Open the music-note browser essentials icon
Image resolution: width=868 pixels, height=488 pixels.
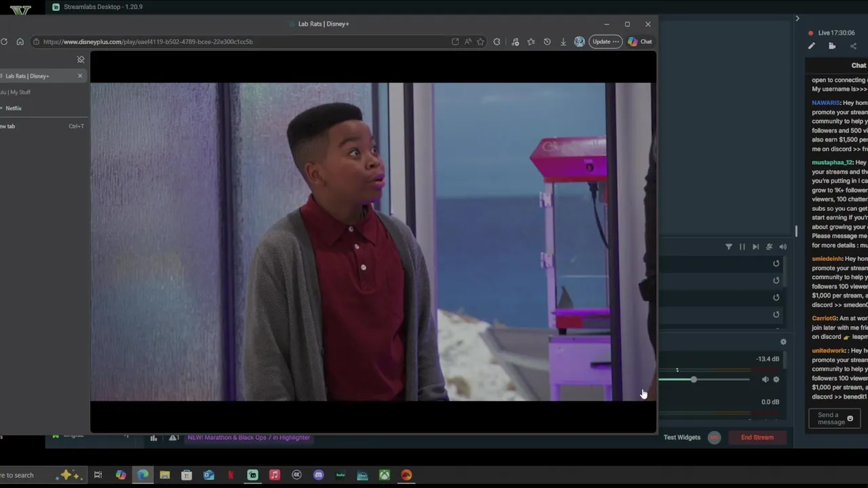[x=515, y=41]
